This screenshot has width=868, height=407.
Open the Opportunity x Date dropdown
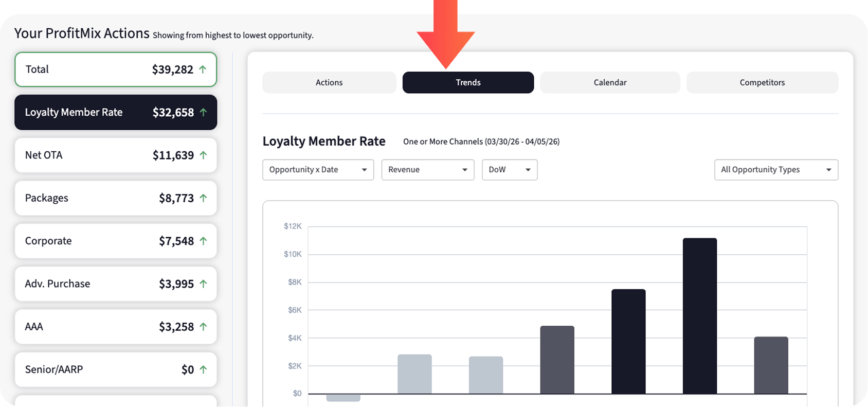pos(318,170)
